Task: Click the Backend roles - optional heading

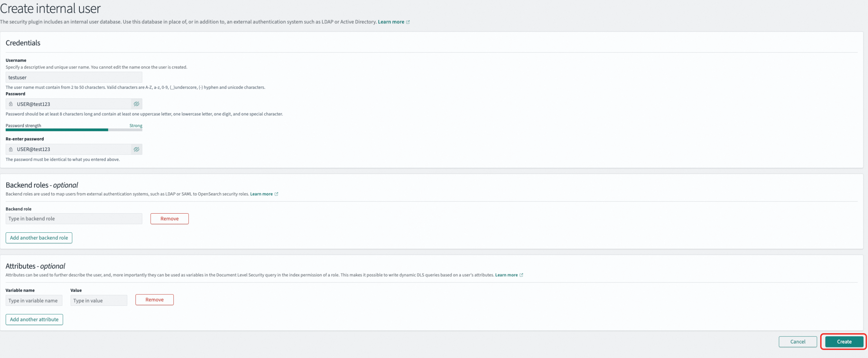Action: (x=42, y=185)
